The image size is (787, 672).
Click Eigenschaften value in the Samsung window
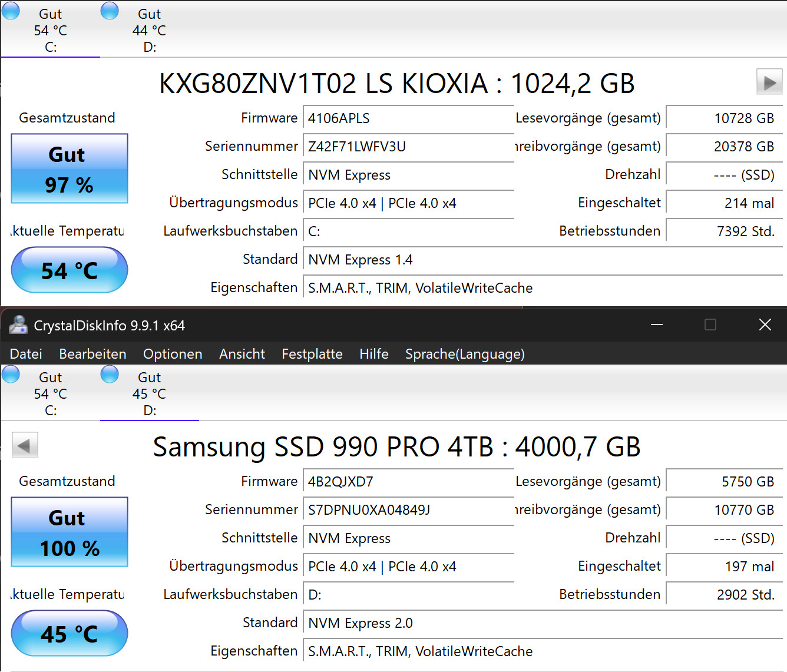tap(543, 651)
